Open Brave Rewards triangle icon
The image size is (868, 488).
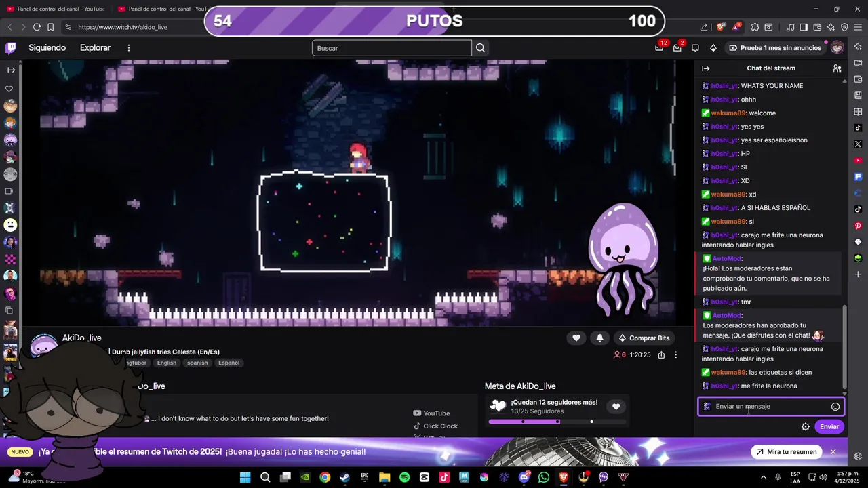point(736,27)
